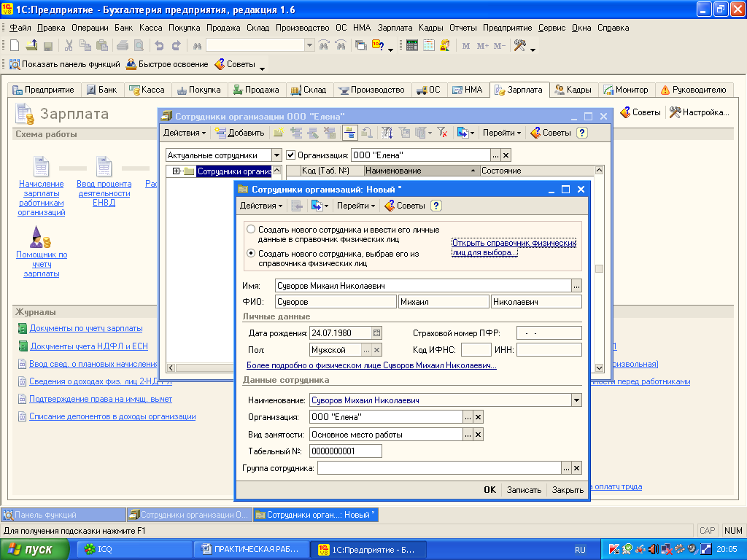This screenshot has width=747, height=560.
Task: Select radio Создать сотрудника, выбрав из справочника
Action: click(251, 253)
